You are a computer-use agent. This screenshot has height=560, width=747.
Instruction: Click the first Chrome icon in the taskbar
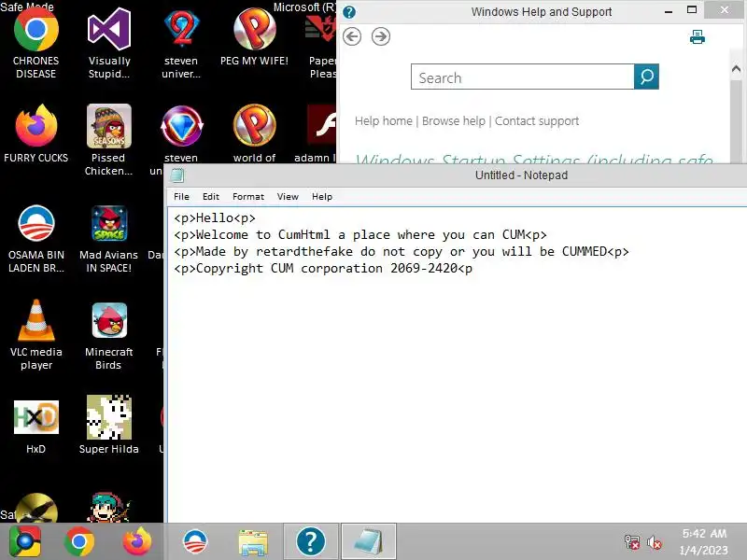tap(25, 541)
